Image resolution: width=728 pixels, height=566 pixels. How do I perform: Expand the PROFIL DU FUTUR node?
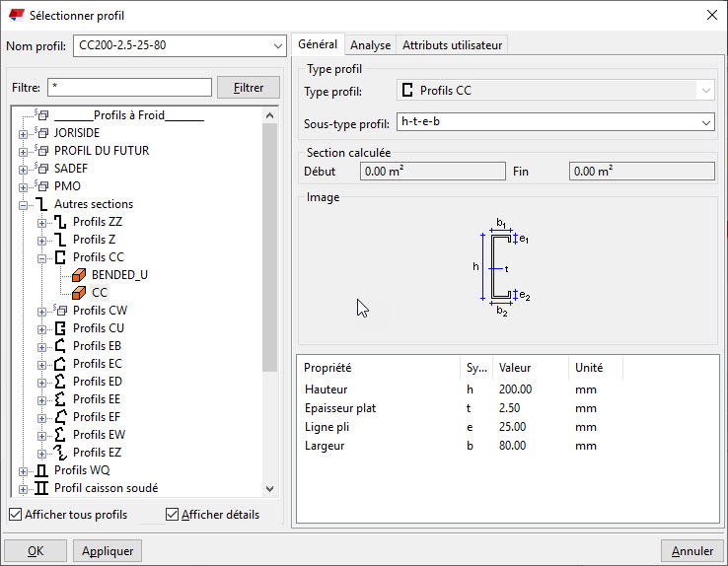pos(23,152)
